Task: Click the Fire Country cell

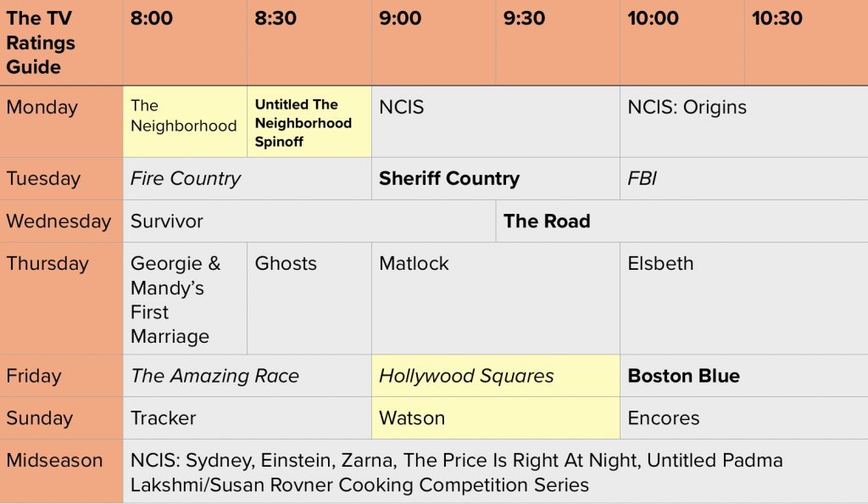Action: coord(186,179)
